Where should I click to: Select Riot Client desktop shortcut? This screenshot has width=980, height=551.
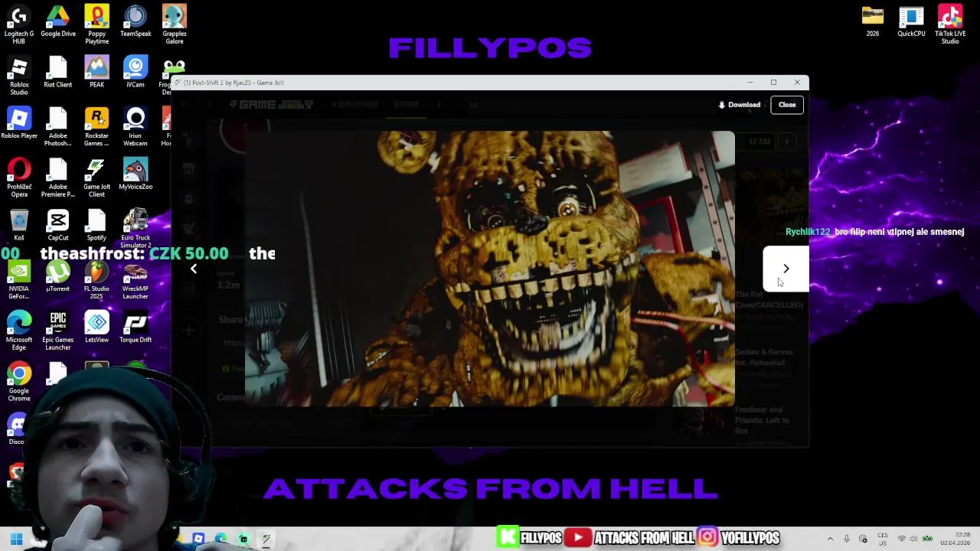[58, 73]
